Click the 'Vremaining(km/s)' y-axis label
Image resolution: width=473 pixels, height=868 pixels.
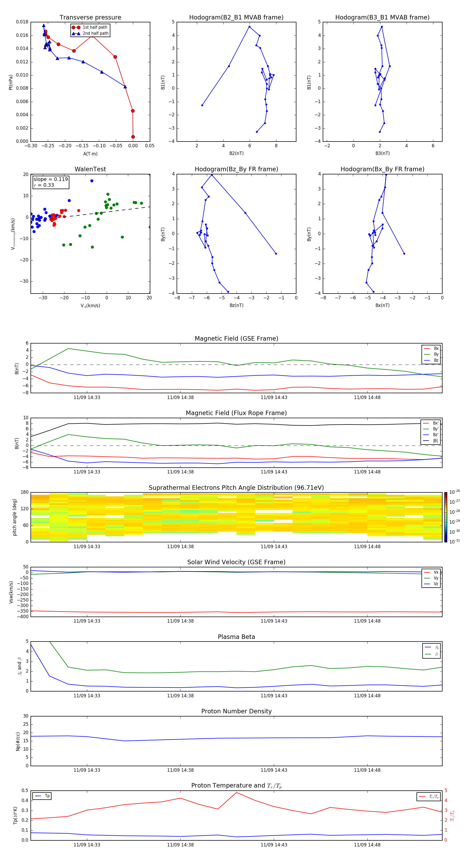pyautogui.click(x=13, y=234)
